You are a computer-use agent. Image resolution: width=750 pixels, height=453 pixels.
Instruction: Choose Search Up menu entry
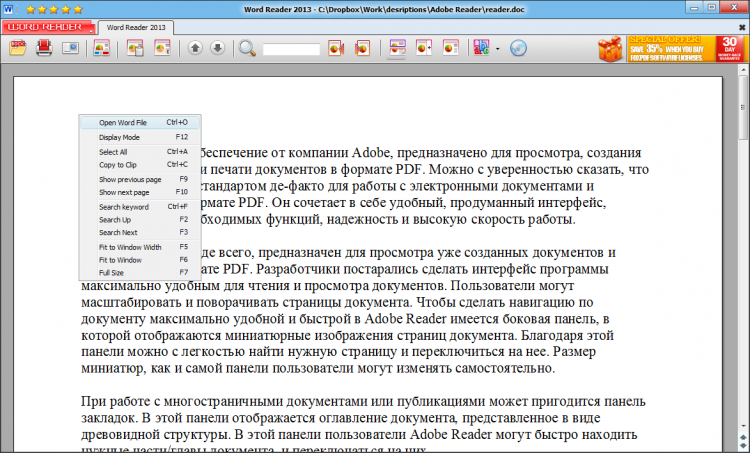pyautogui.click(x=140, y=220)
